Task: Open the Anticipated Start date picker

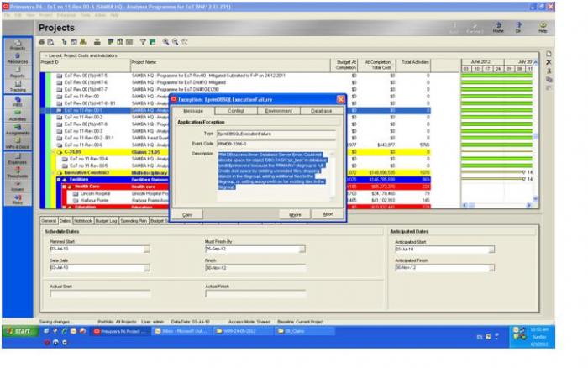Action: point(491,250)
